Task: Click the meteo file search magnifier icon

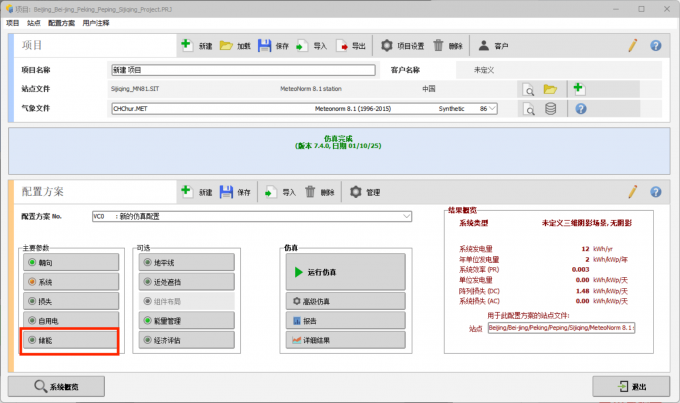Action: pyautogui.click(x=529, y=109)
